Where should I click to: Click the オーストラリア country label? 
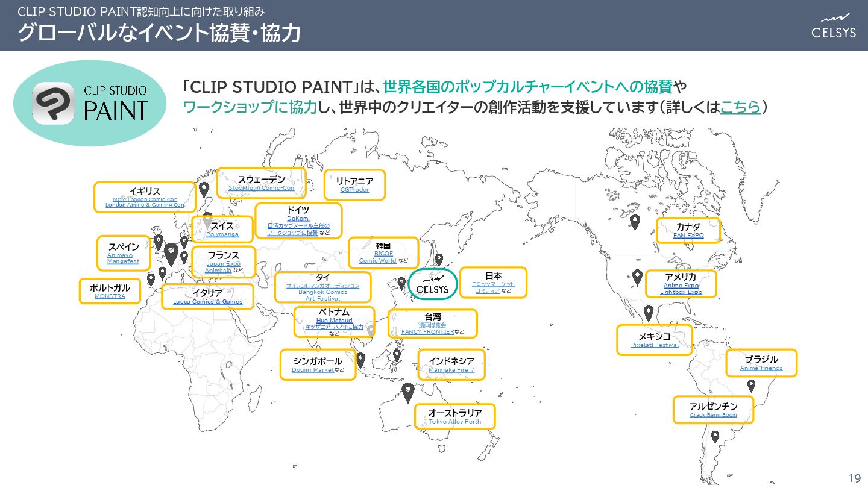455,413
